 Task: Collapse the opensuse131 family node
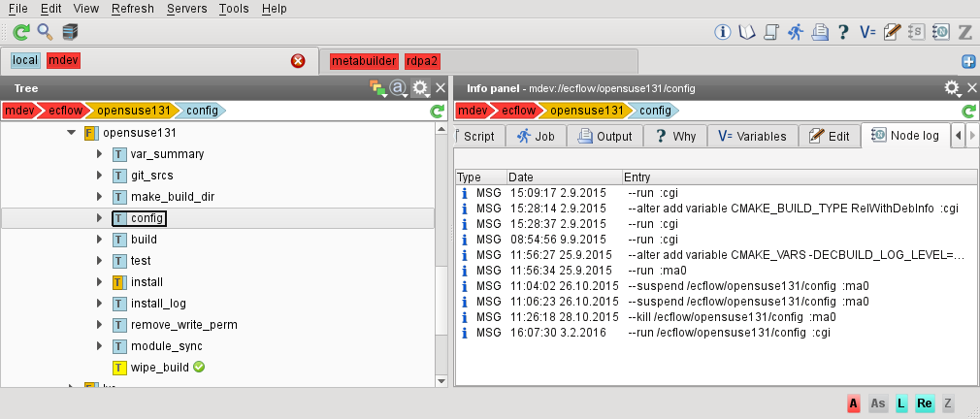(x=71, y=133)
